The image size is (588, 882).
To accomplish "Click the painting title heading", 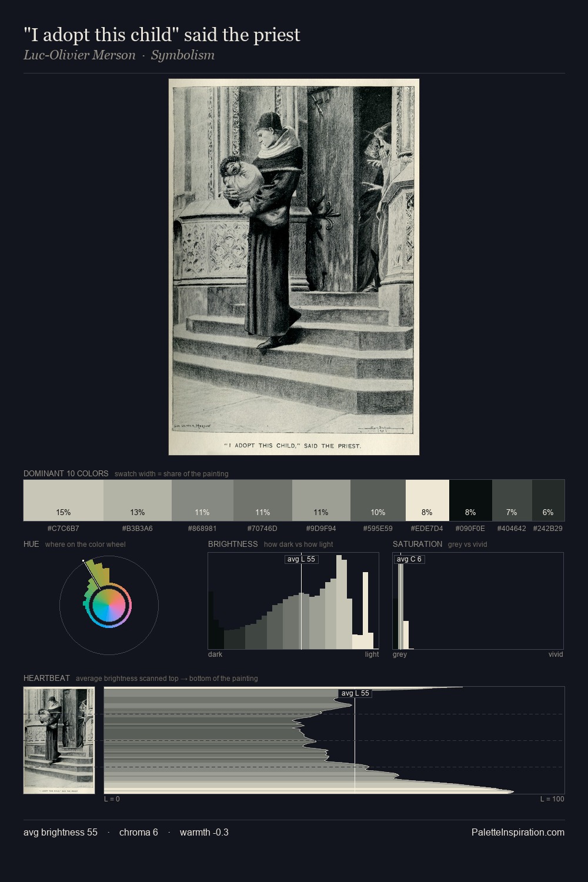I will point(162,35).
